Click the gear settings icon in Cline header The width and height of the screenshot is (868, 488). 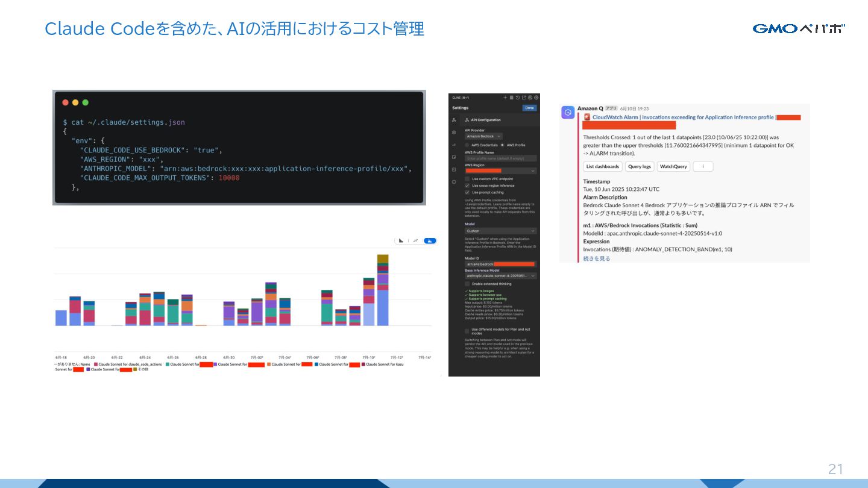click(x=536, y=97)
